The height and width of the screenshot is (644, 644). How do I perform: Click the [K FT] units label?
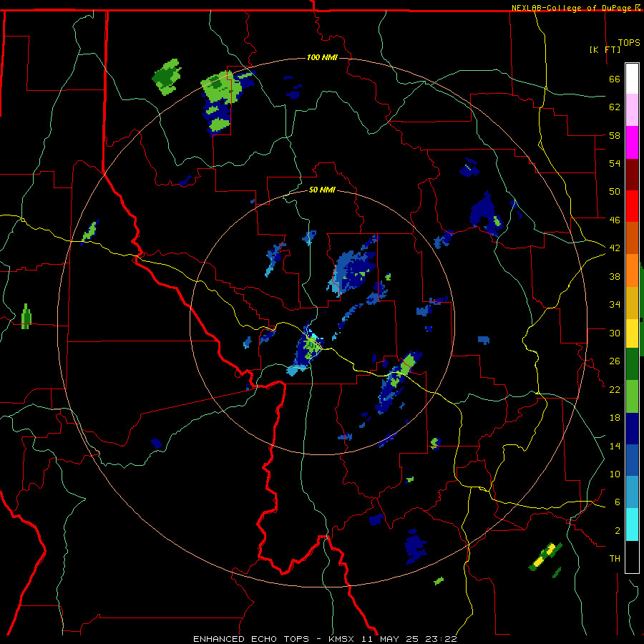pos(605,49)
